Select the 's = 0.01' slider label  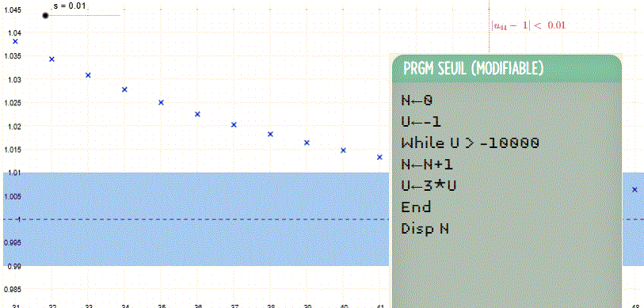coord(70,6)
